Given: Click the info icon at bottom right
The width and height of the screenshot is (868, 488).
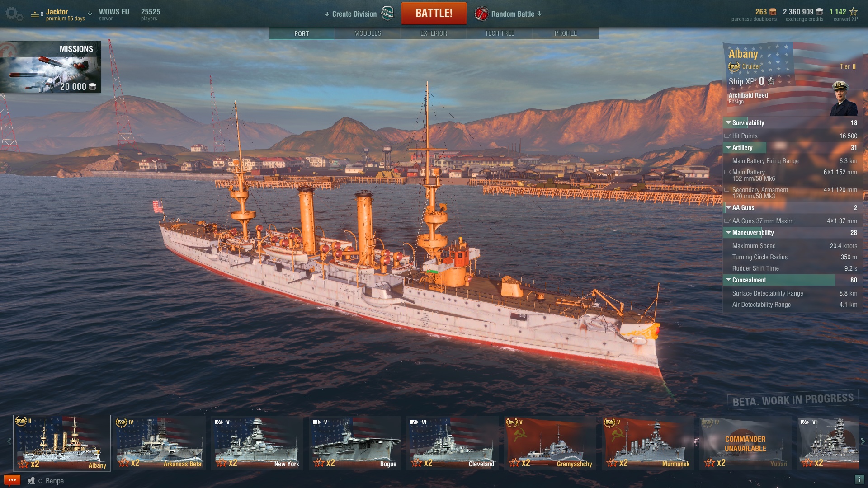Looking at the screenshot, I should (x=859, y=479).
